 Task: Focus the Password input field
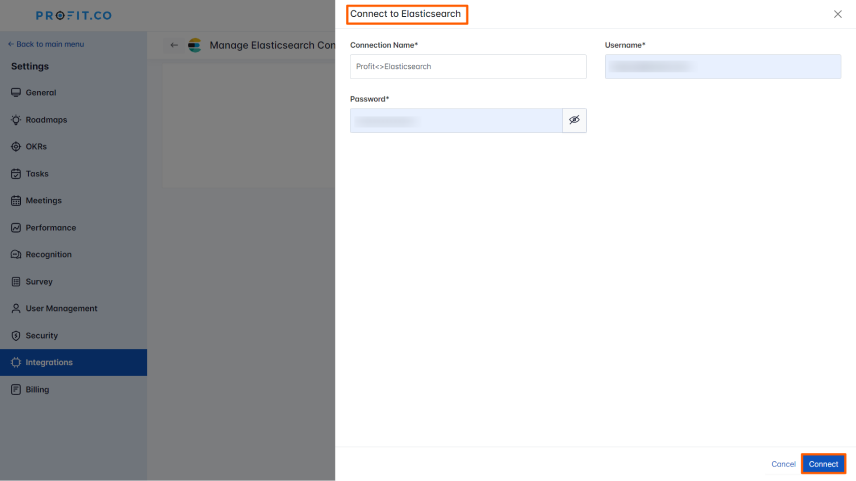pos(456,120)
